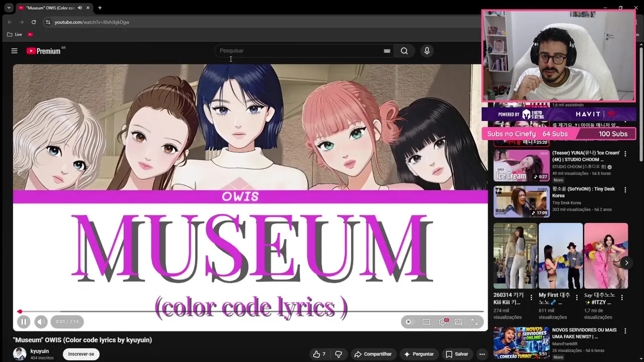
Task: Mute the video with the speaker icon
Action: pyautogui.click(x=41, y=322)
